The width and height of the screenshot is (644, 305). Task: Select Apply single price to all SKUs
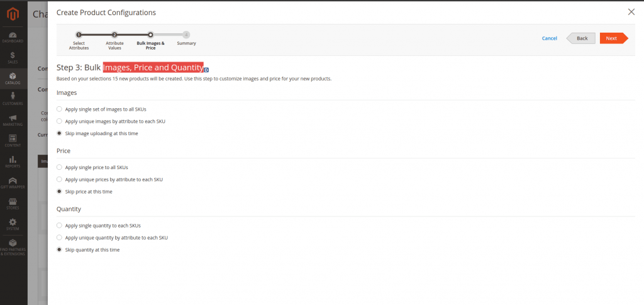pyautogui.click(x=60, y=167)
